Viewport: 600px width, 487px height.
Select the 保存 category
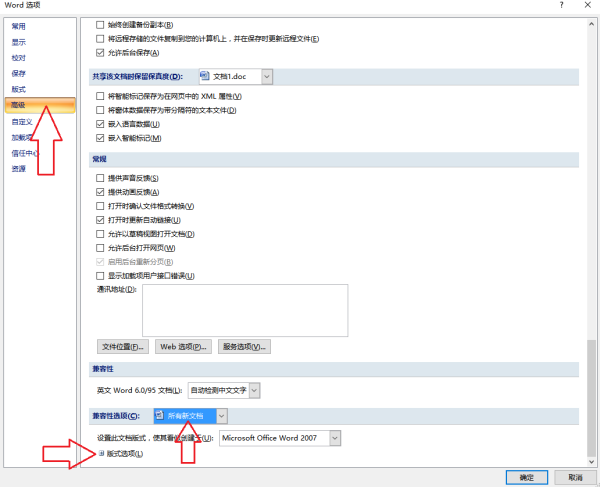coord(18,73)
